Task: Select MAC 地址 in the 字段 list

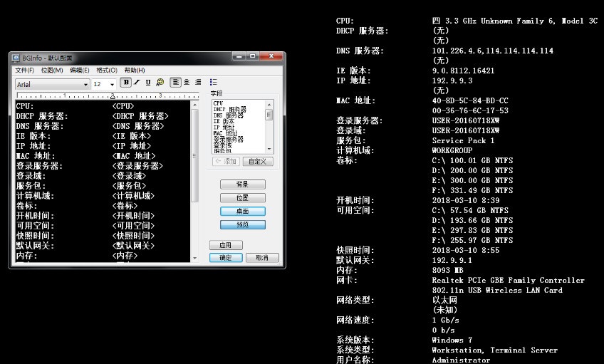Action: [225, 133]
